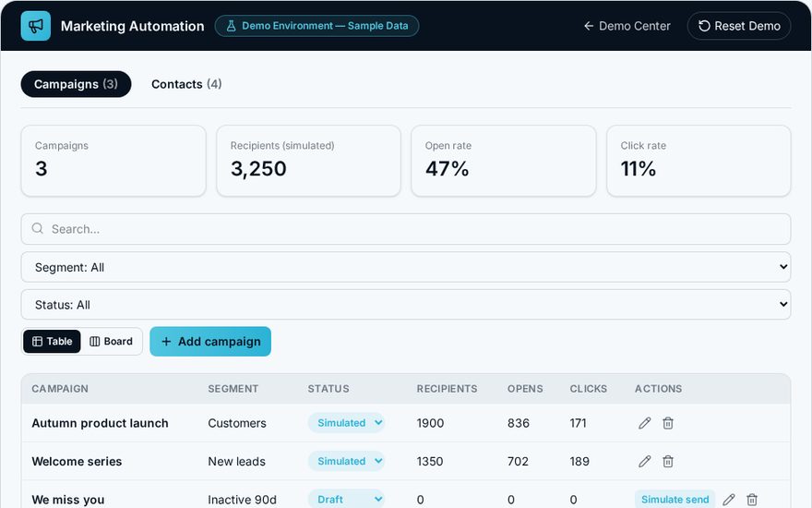Select the We miss you campaign name
This screenshot has width=812, height=508.
[68, 500]
